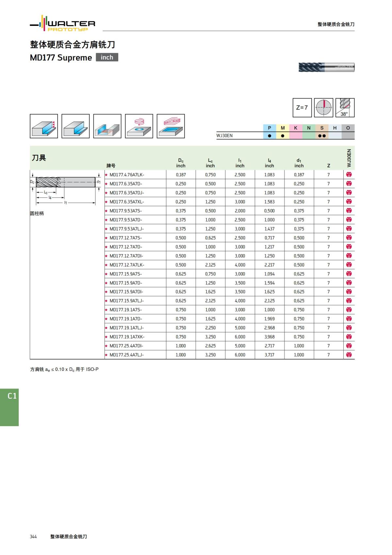Click the yellow M material group cell
Viewport: 392px width, 555px height.
(283, 128)
